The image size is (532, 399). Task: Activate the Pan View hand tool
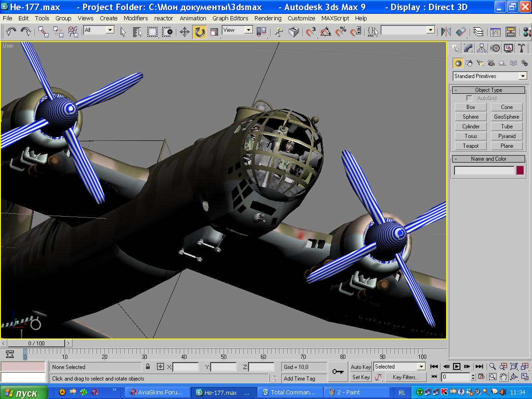pyautogui.click(x=503, y=377)
